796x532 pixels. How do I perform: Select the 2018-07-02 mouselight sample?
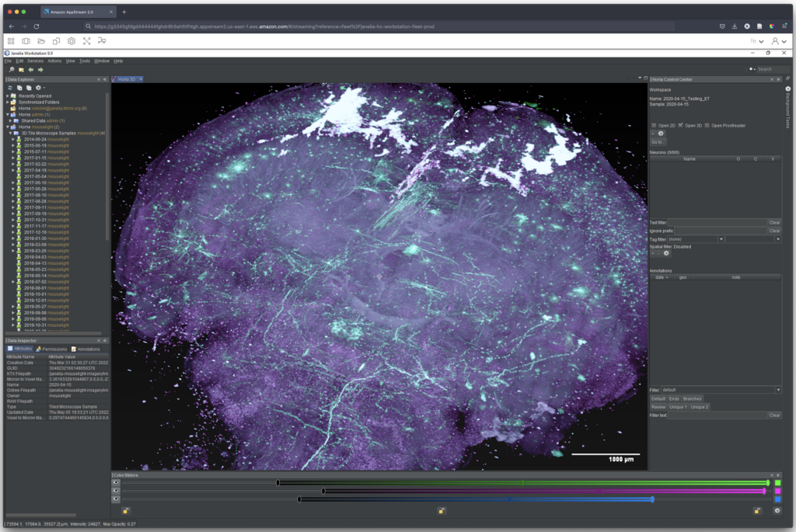(x=46, y=282)
